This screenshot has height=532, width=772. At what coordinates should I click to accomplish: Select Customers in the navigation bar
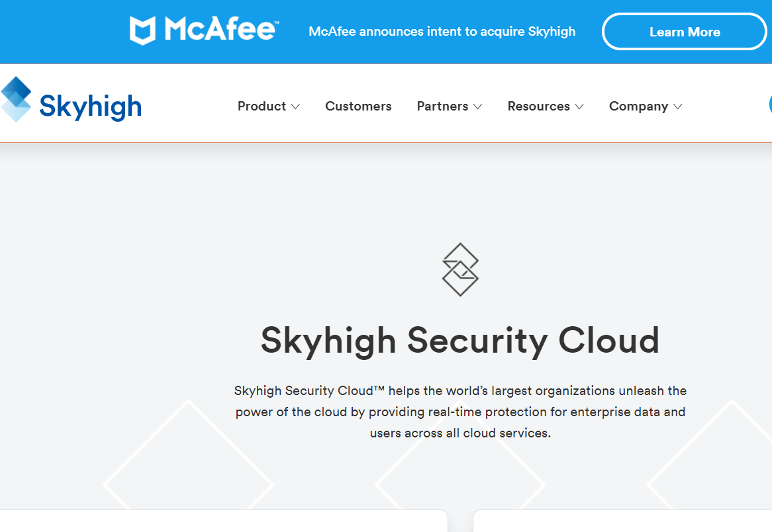coord(358,106)
